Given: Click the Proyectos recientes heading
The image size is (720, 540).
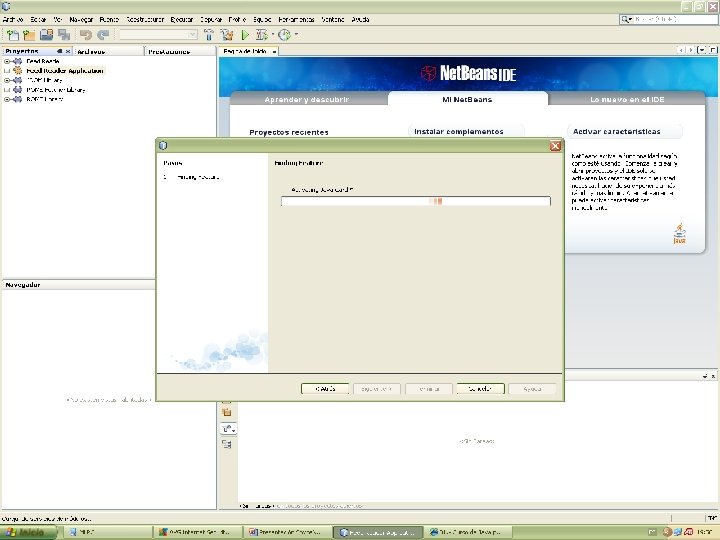Looking at the screenshot, I should tap(289, 132).
